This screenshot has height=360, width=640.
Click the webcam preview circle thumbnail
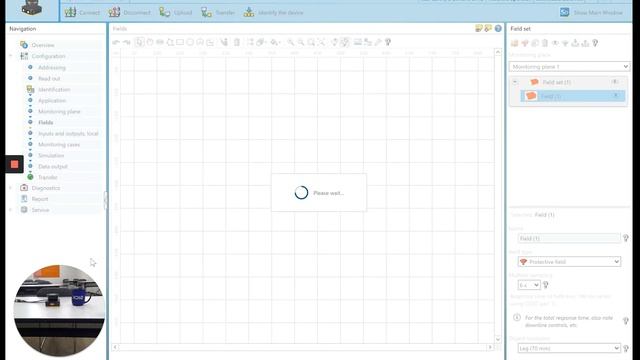click(59, 311)
